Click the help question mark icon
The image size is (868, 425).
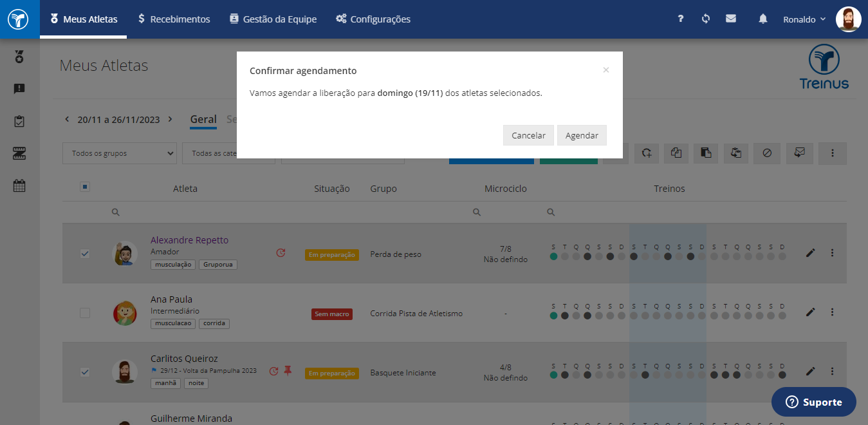coord(680,19)
